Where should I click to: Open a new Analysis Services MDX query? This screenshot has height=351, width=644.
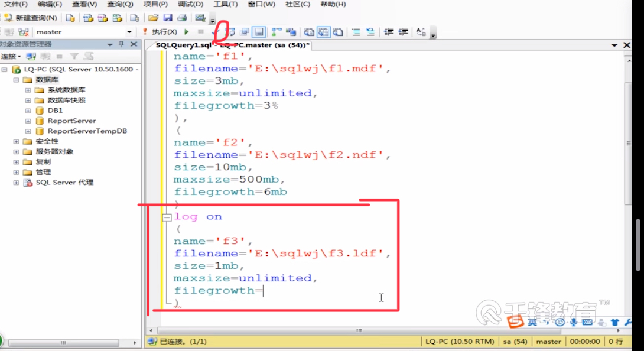(x=88, y=18)
